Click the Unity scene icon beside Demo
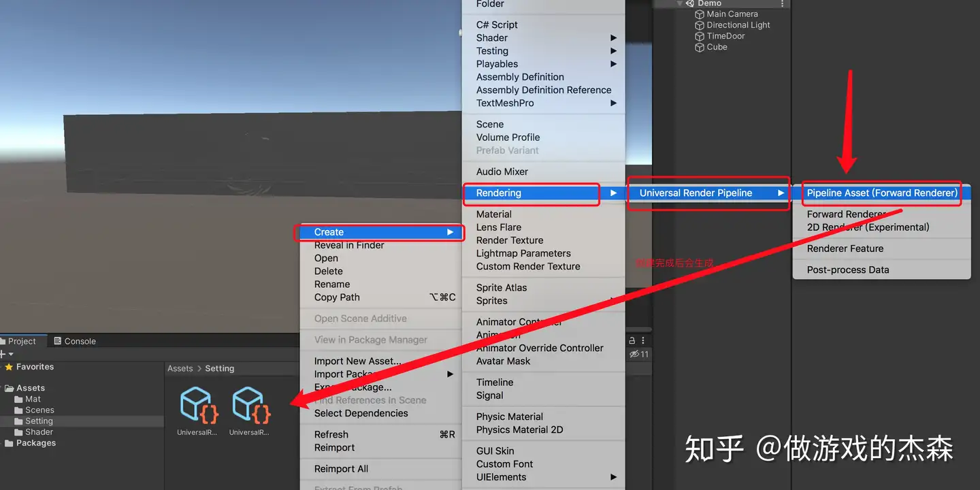The image size is (980, 490). click(689, 3)
